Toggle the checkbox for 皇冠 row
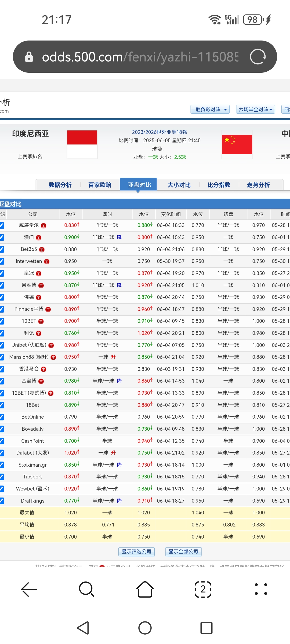The width and height of the screenshot is (290, 644). click(x=2, y=273)
